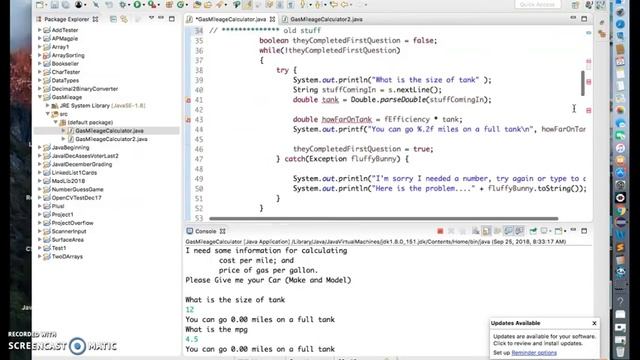Viewport: 640px width, 360px height.
Task: Open the New wizard icon in toolbar
Action: [x=40, y=4]
